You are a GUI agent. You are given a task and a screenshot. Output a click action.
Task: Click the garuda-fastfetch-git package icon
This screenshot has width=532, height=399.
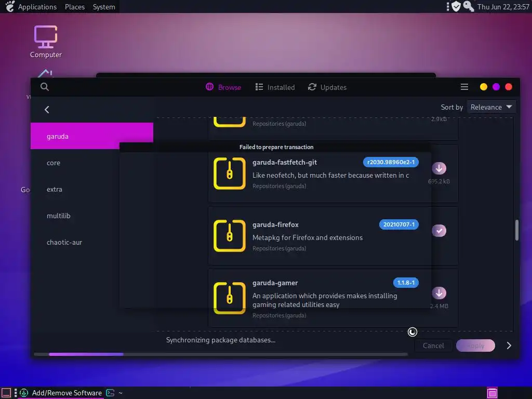tap(229, 174)
